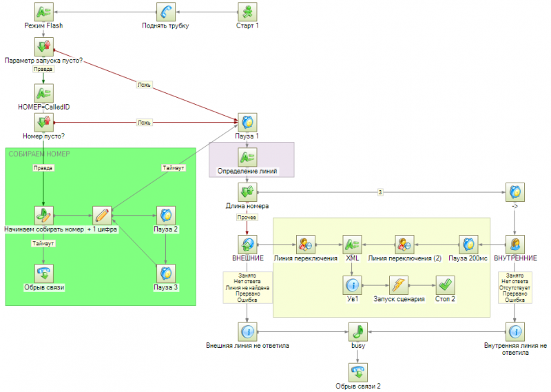Click the XML node icon
This screenshot has width=551, height=392.
click(x=352, y=245)
